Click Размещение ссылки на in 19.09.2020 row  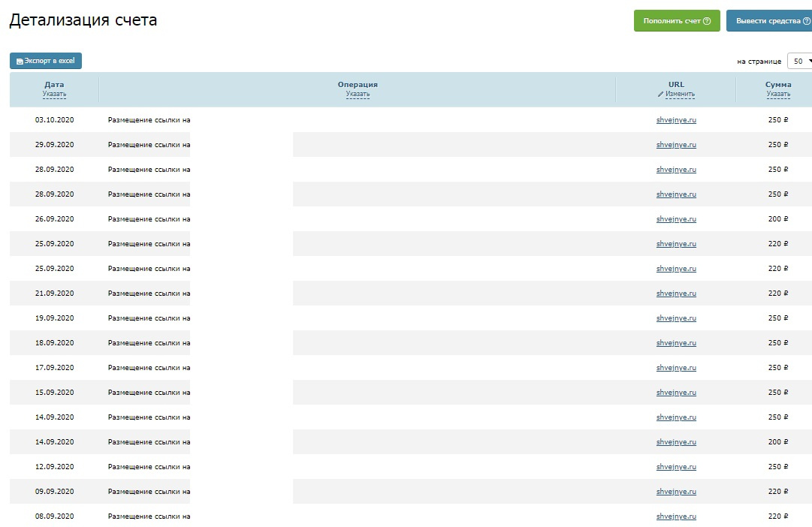coord(149,318)
